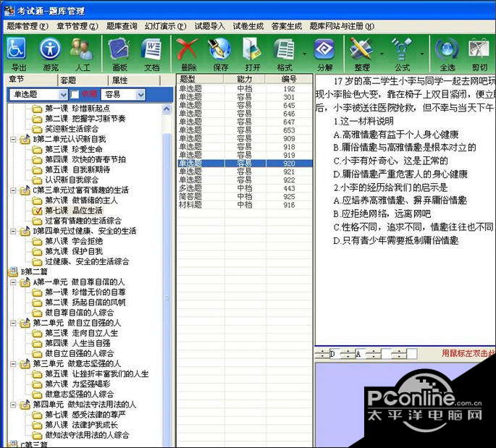The image size is (496, 448).
Task: Open the 答案生成 menu
Action: (286, 26)
